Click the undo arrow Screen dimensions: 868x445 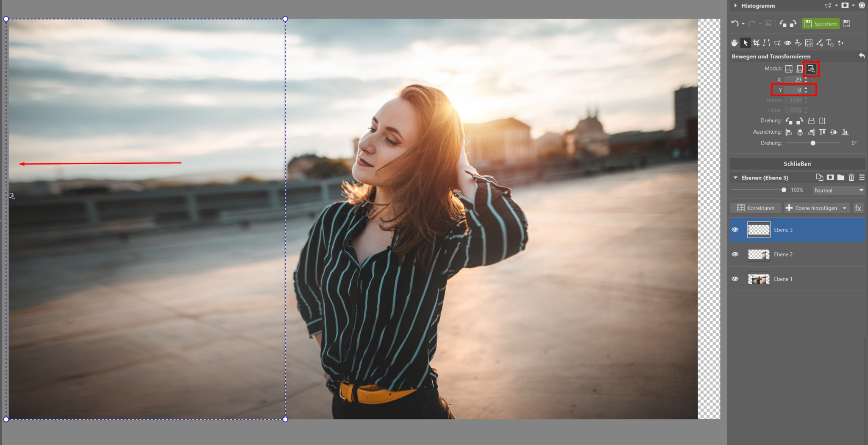click(x=735, y=24)
